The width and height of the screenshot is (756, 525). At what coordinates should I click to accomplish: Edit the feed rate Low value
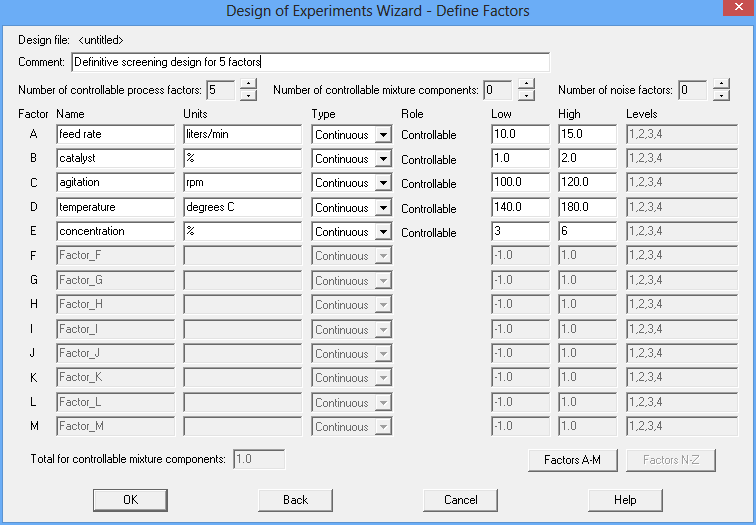[x=520, y=135]
